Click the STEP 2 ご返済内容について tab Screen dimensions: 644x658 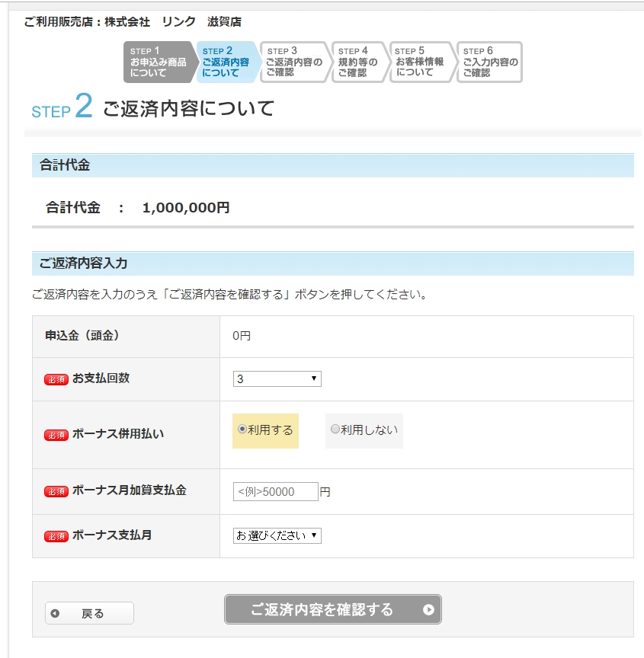[x=226, y=62]
